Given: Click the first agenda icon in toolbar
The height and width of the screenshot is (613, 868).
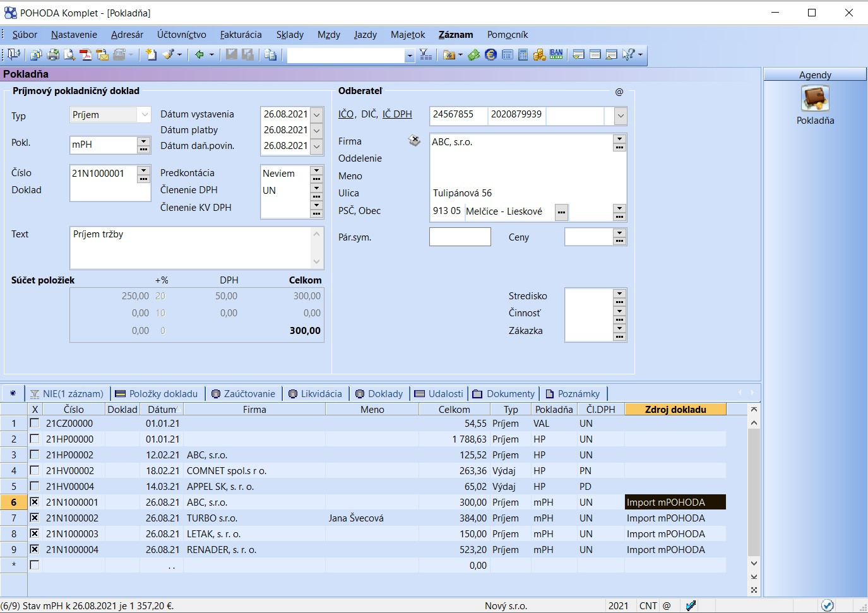Looking at the screenshot, I should pos(14,55).
